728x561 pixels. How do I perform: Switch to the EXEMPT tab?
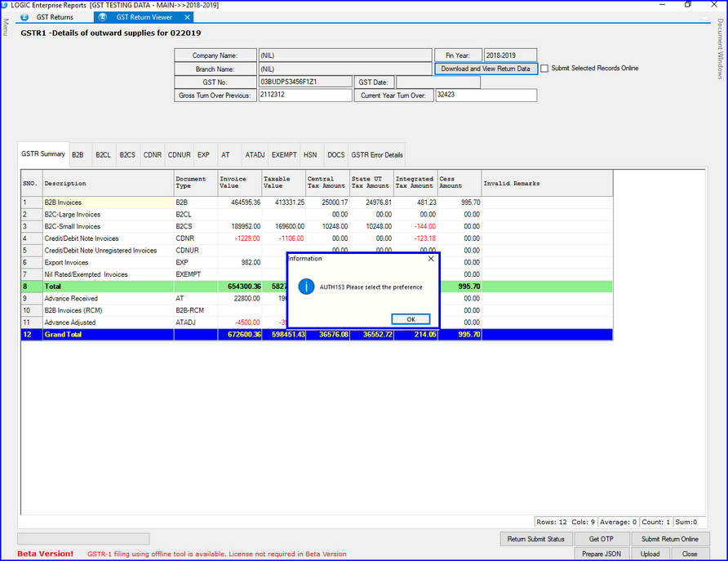(x=284, y=155)
